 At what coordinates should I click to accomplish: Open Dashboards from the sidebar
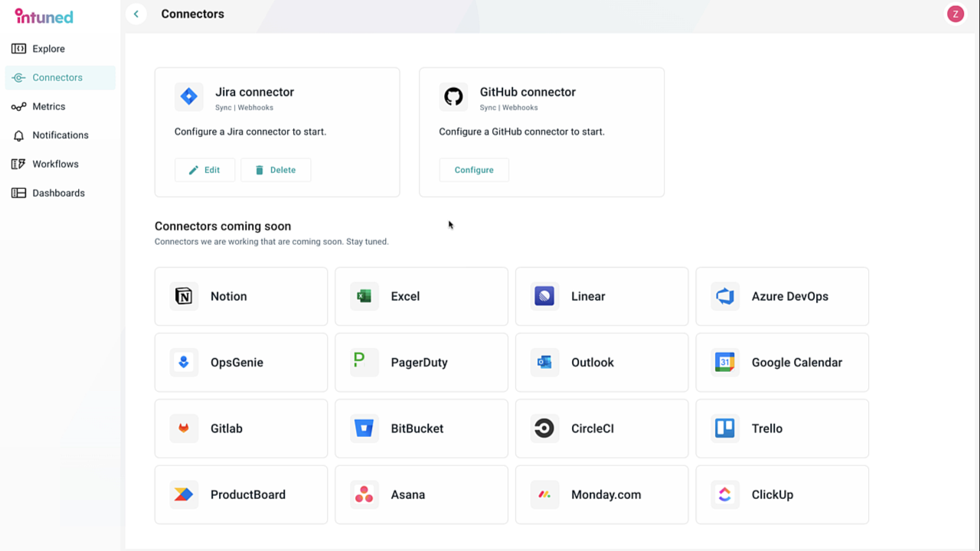click(58, 193)
